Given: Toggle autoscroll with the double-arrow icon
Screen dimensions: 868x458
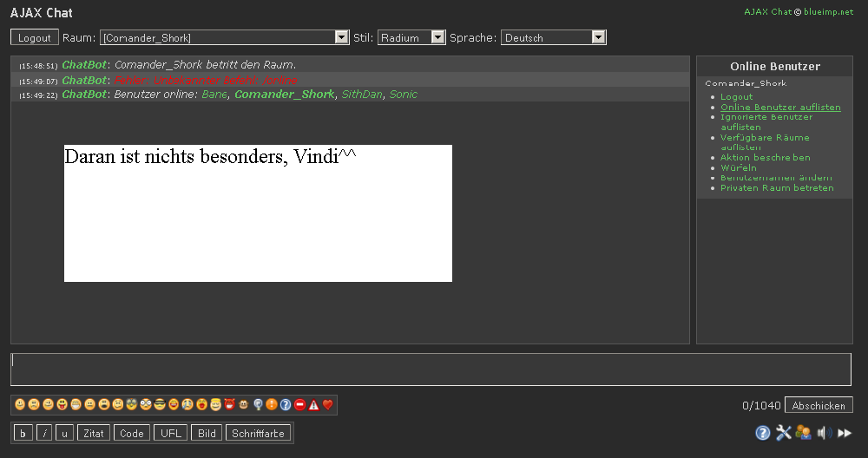Looking at the screenshot, I should coord(845,433).
